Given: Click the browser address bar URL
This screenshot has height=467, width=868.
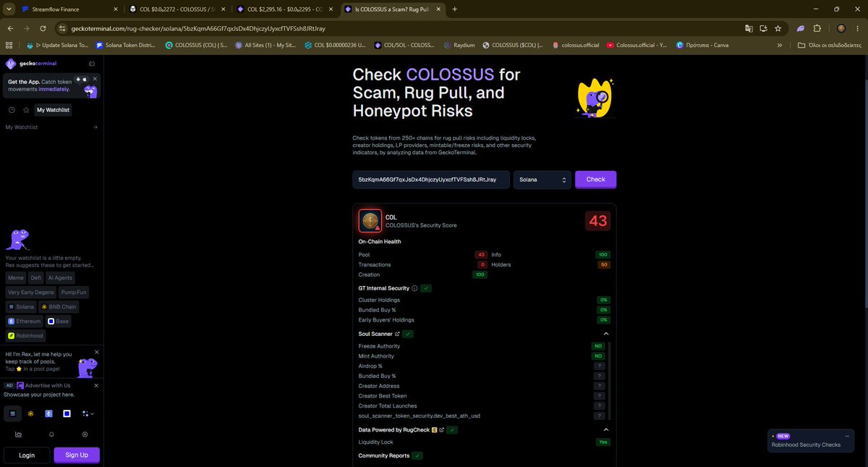Looking at the screenshot, I should [198, 29].
